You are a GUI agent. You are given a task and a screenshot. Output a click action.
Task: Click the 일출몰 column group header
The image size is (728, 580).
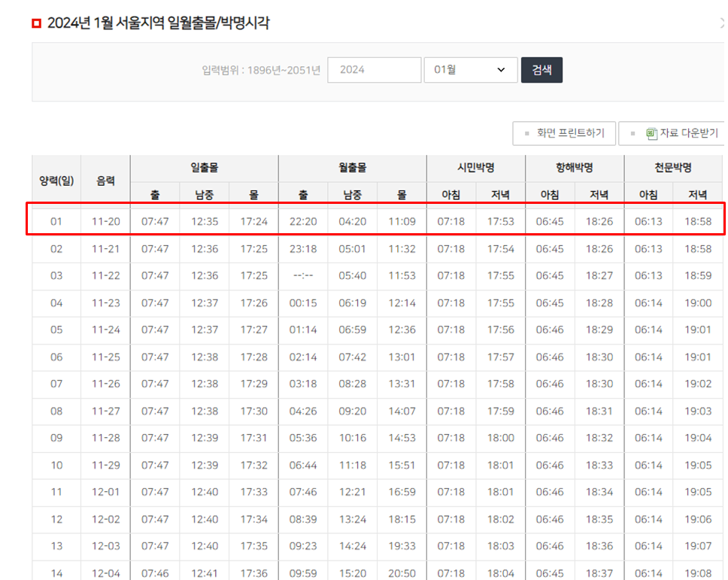[205, 168]
